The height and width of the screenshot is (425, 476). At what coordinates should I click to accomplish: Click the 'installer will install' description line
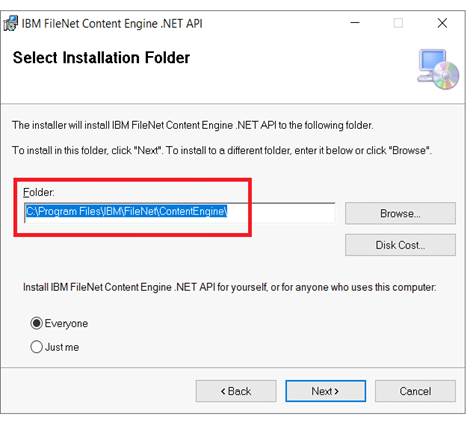pos(193,125)
